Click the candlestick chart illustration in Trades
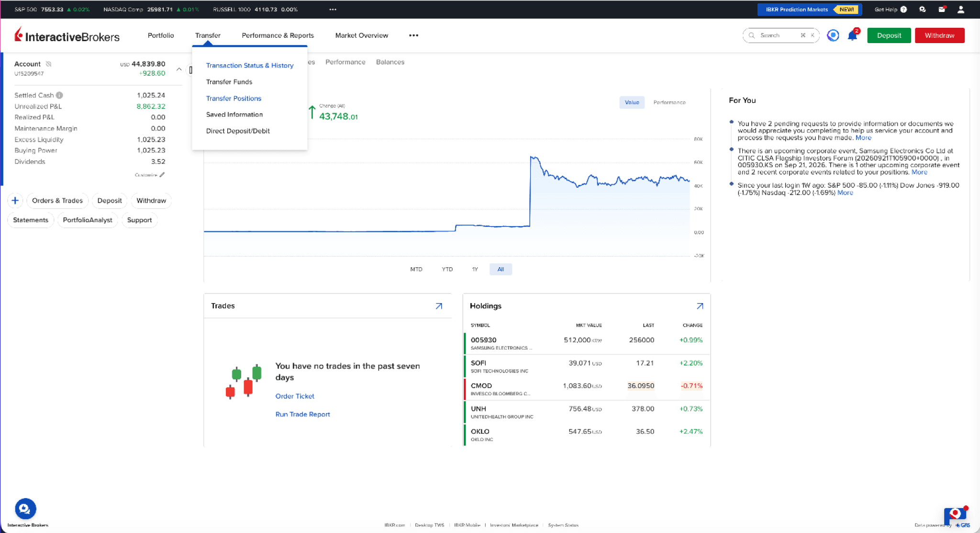This screenshot has width=980, height=533. 244,382
